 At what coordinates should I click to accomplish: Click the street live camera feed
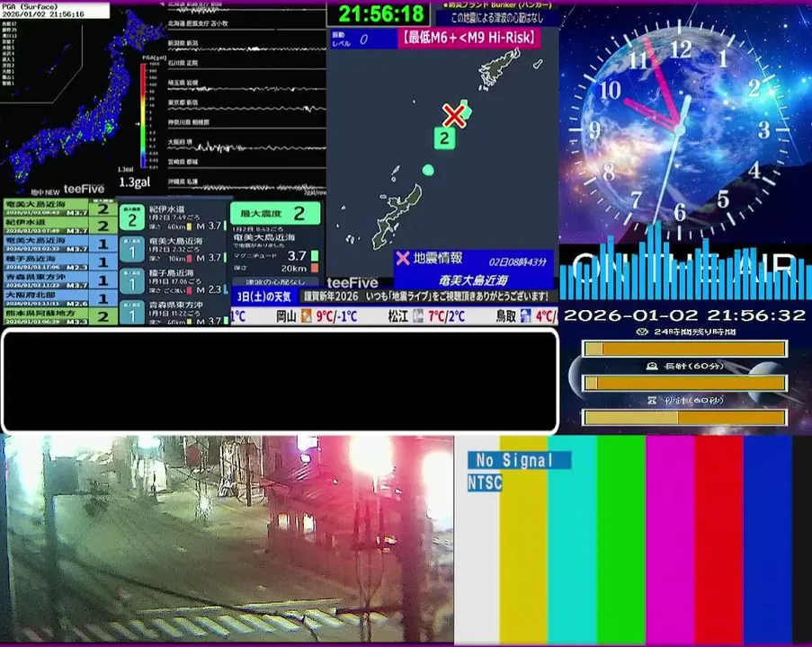click(227, 539)
